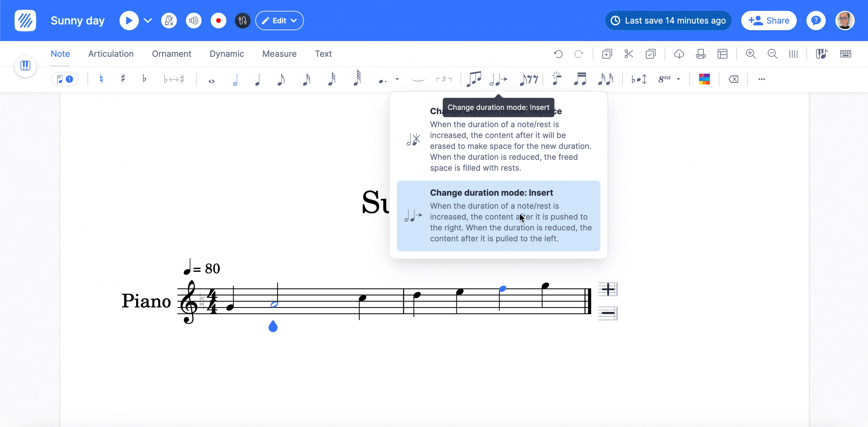Open the Dynamic tab

226,54
